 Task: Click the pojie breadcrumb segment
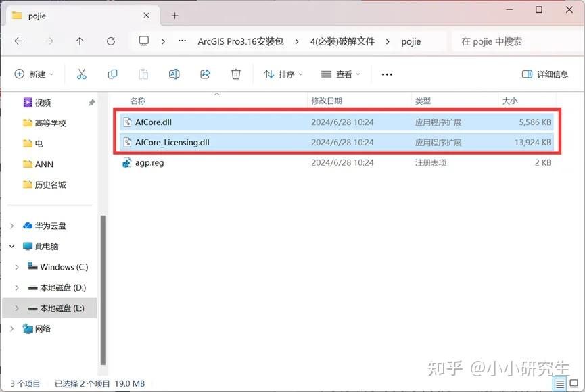click(x=411, y=41)
